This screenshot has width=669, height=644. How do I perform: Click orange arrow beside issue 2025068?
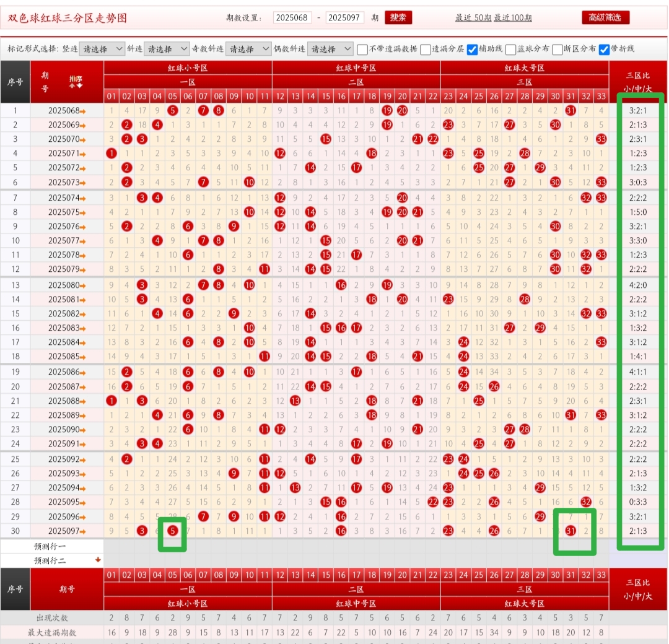[83, 111]
